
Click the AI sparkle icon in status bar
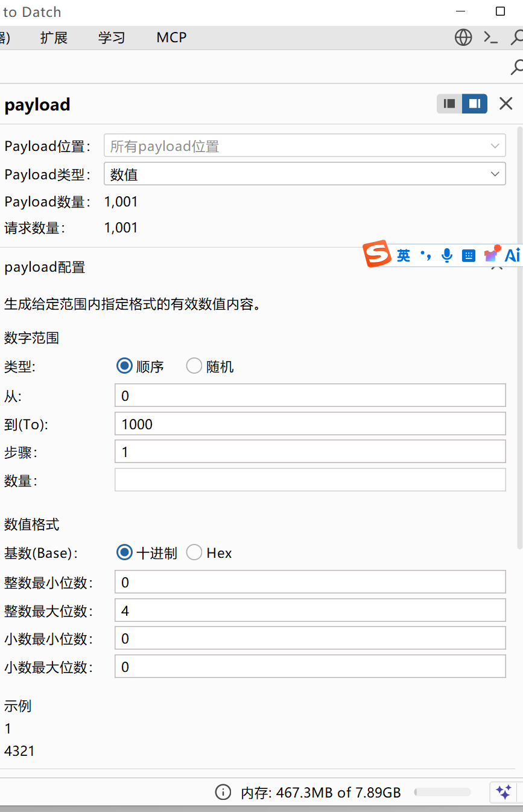click(504, 792)
